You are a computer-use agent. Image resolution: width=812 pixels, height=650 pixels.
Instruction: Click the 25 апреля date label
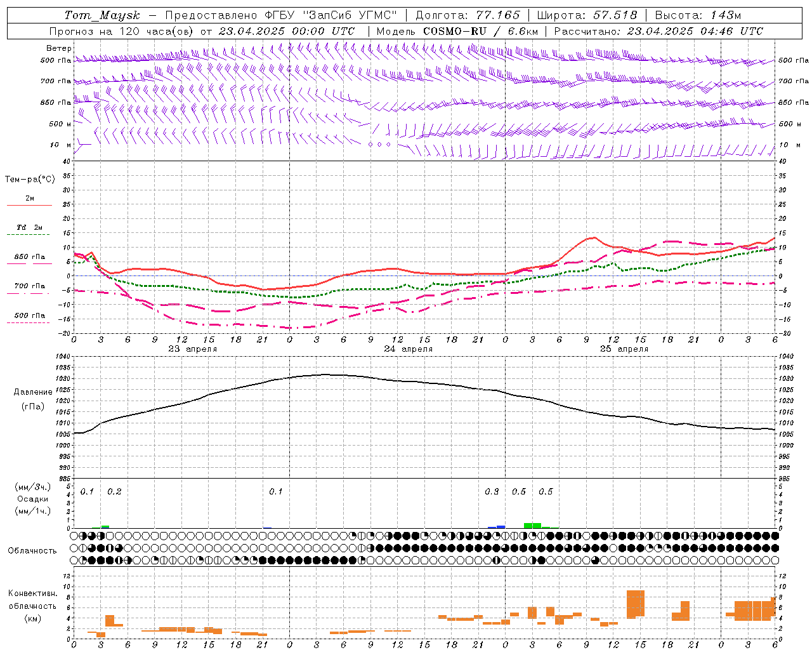coord(624,349)
